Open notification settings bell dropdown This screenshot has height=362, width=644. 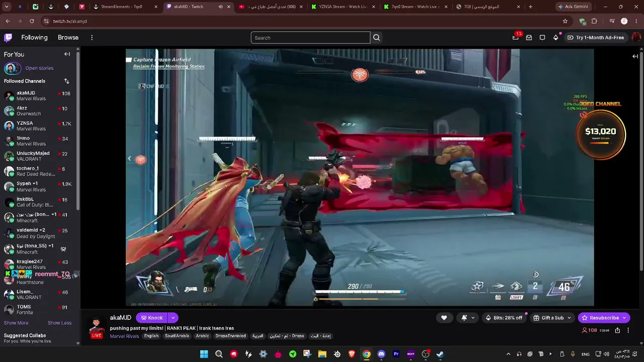coord(467,318)
